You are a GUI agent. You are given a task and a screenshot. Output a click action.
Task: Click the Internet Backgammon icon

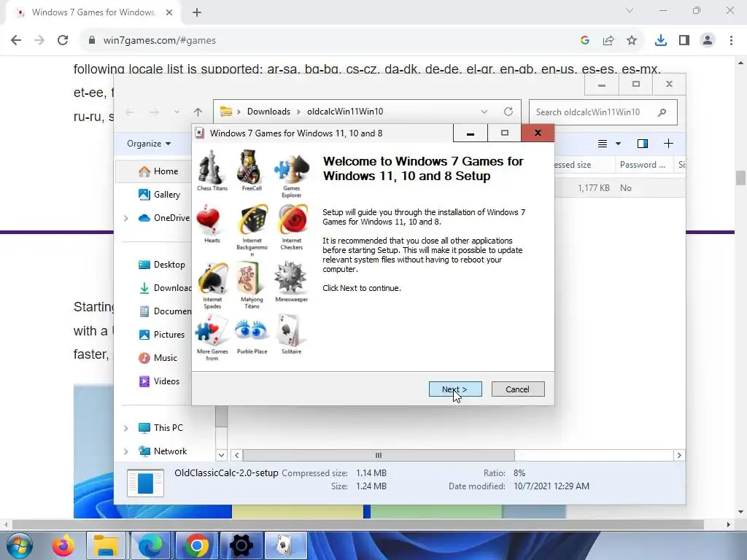[252, 220]
